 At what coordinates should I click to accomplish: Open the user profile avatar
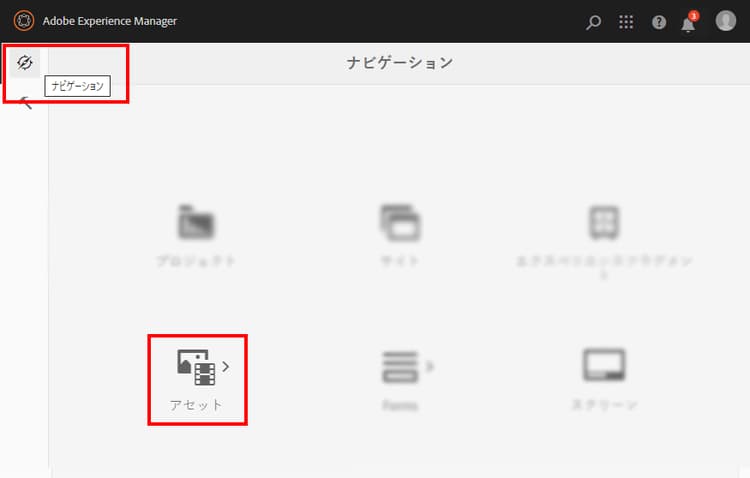click(726, 21)
